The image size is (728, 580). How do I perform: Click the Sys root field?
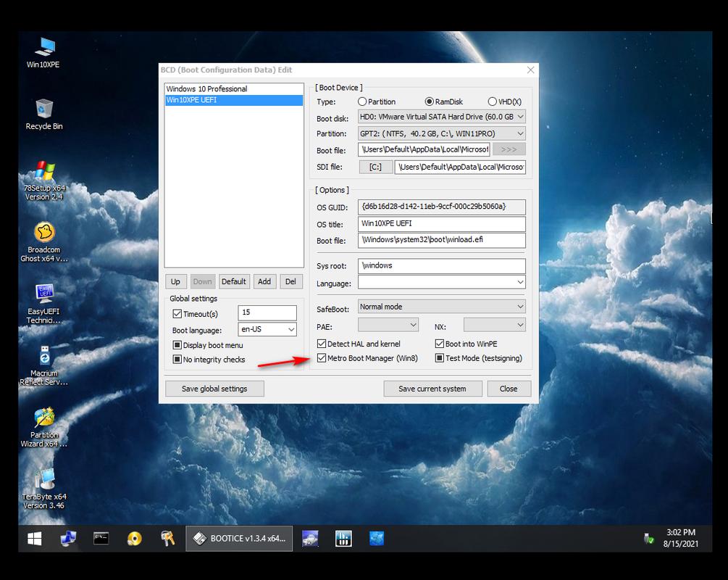[442, 266]
